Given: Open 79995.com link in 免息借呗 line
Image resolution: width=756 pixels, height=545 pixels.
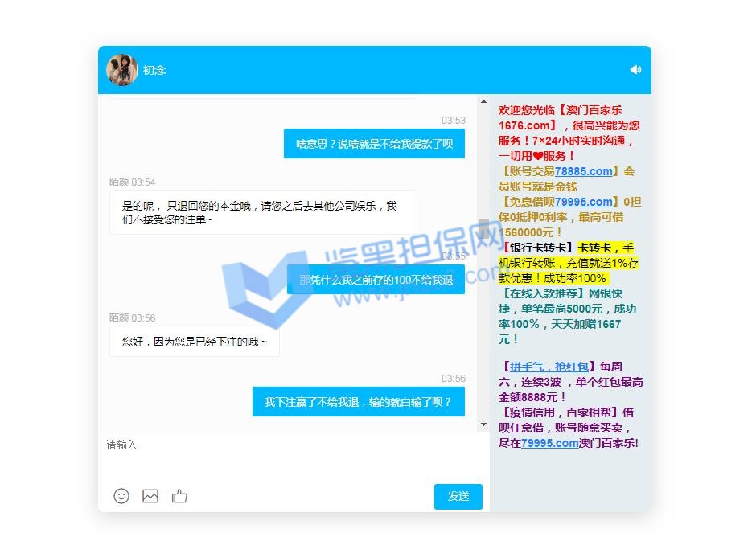Looking at the screenshot, I should [583, 202].
